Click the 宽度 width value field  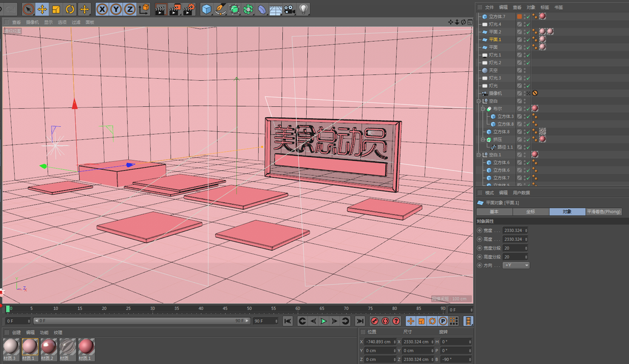pyautogui.click(x=515, y=231)
